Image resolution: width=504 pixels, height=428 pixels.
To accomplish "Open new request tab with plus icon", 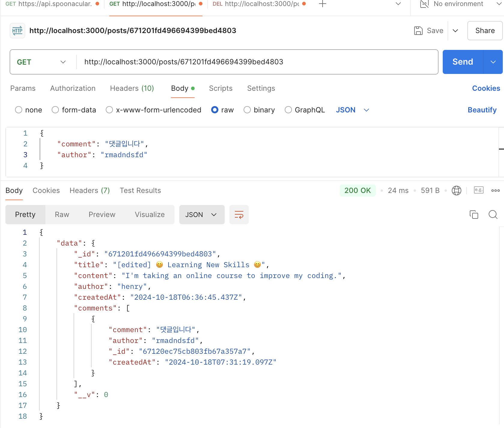I will point(322,4).
